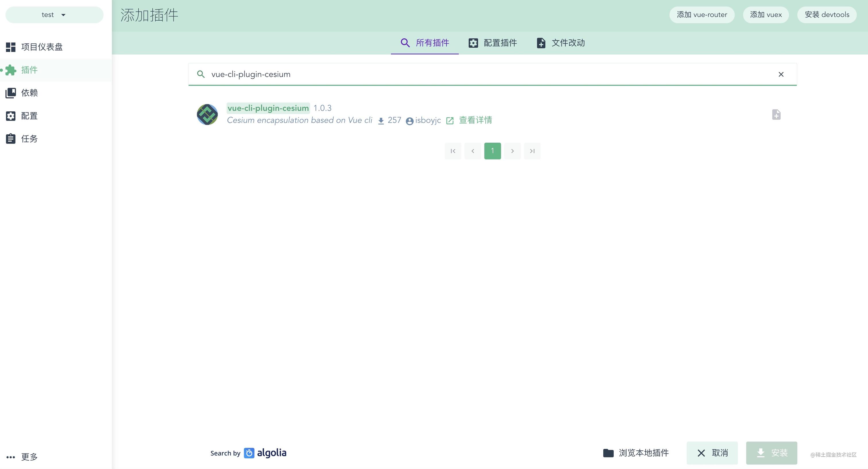The height and width of the screenshot is (469, 868).
Task: Open the 配置 configuration section
Action: (x=56, y=116)
